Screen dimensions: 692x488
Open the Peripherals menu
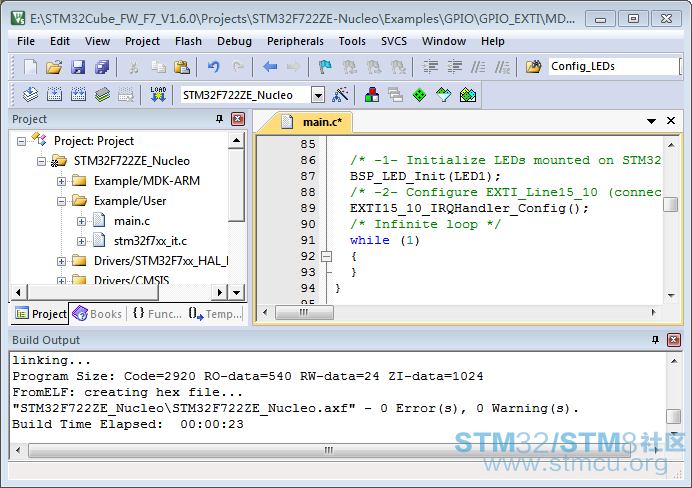pyautogui.click(x=295, y=41)
